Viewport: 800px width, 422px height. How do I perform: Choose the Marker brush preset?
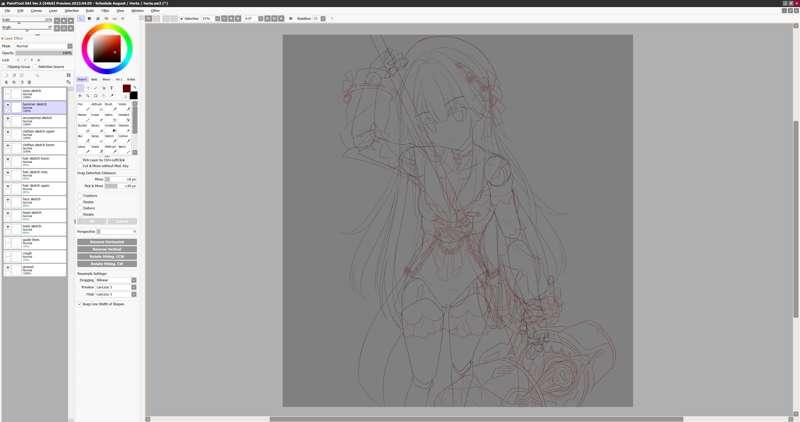[85, 117]
